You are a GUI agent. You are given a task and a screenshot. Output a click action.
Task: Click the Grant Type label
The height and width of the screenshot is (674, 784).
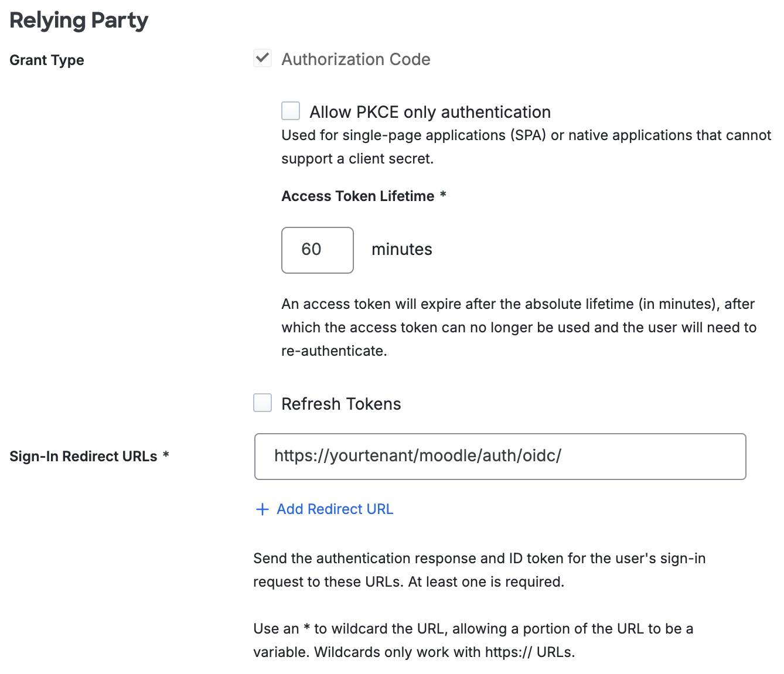[46, 60]
